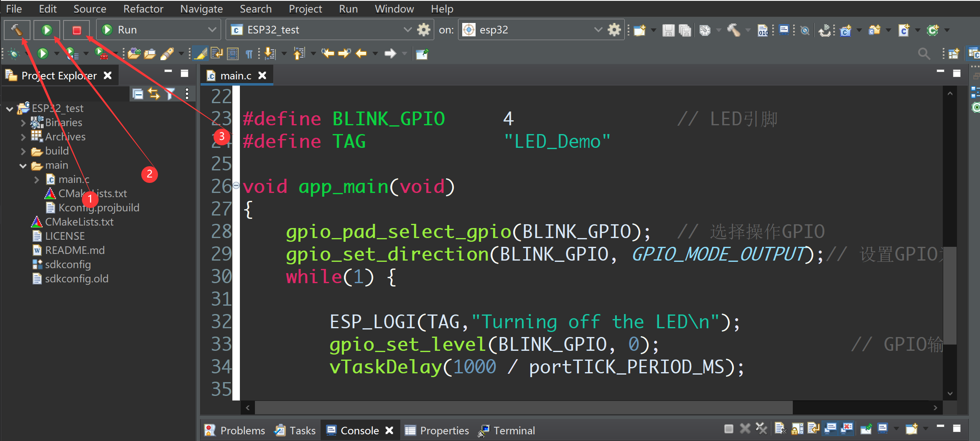The image size is (980, 441).
Task: Click the green Run button
Action: pos(46,29)
